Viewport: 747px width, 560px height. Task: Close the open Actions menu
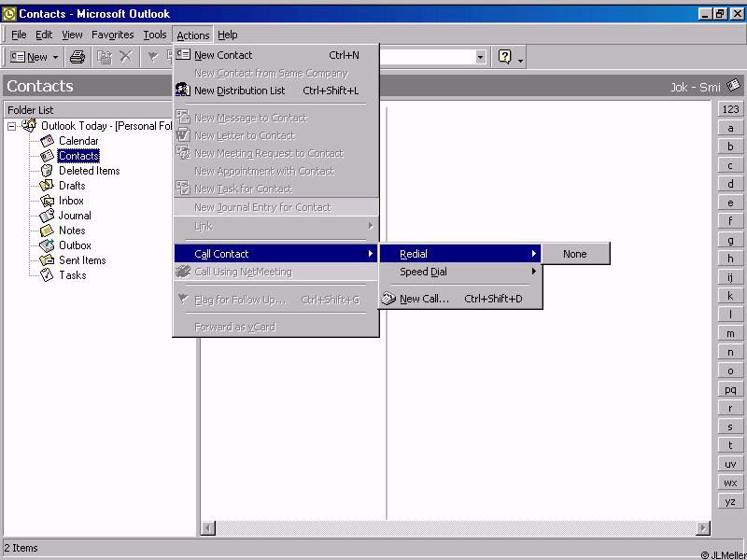[x=193, y=35]
